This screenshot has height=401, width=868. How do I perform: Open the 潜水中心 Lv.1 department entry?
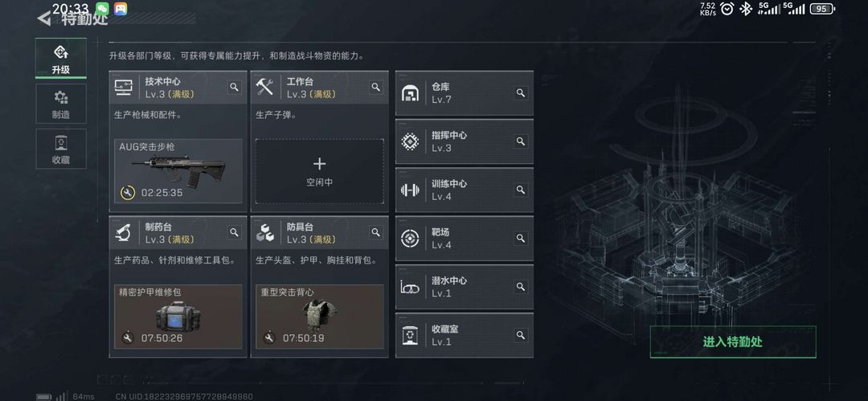[465, 286]
